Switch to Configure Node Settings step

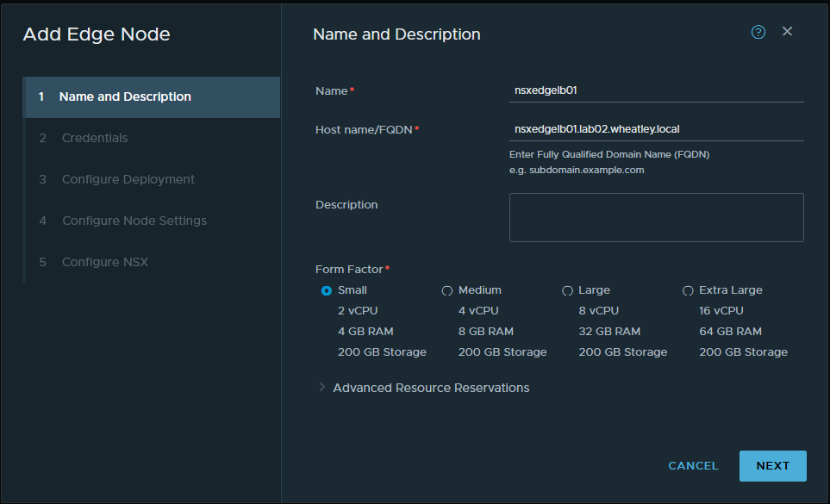(x=134, y=221)
